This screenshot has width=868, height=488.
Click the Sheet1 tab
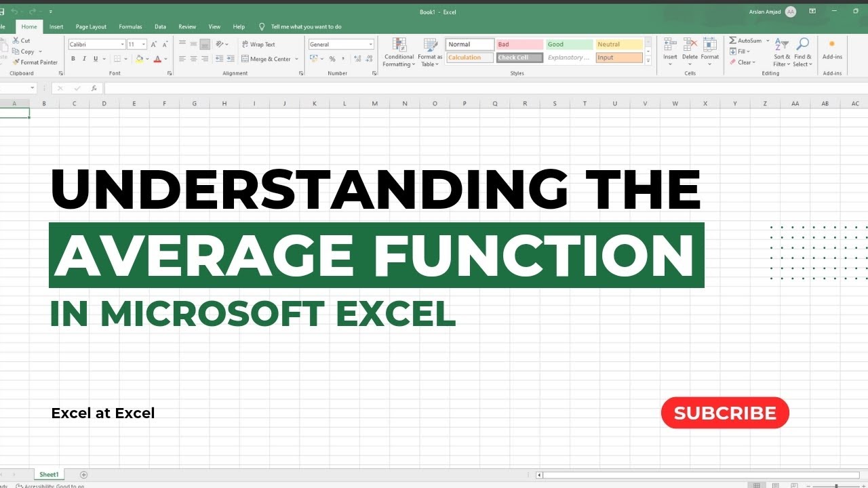(x=49, y=474)
